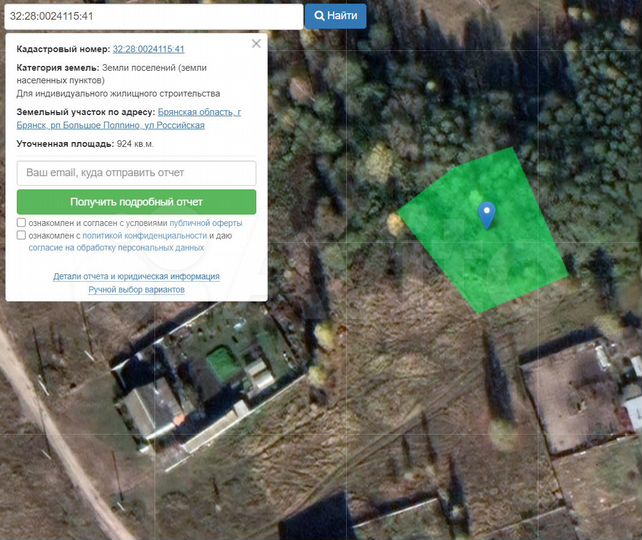
Task: Open the Брянская область address link
Action: pos(198,112)
